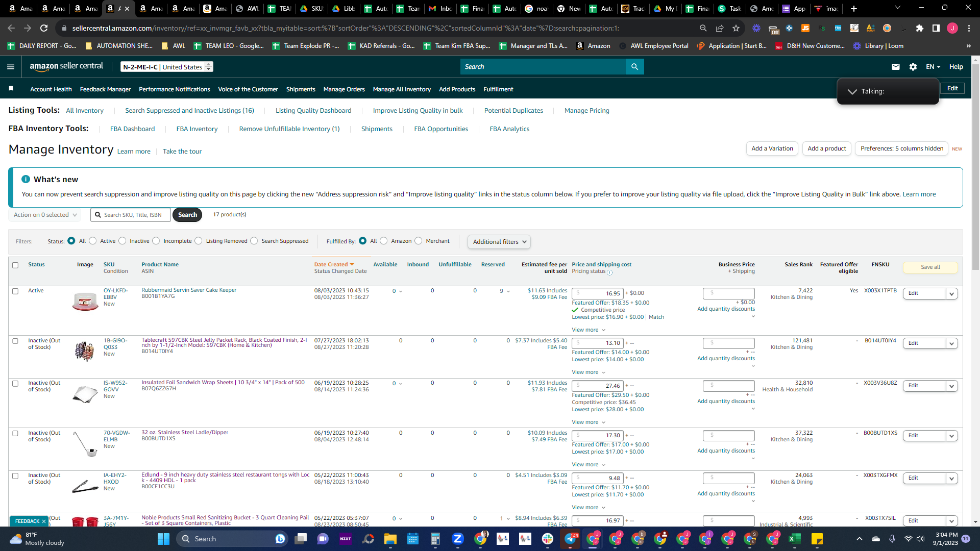The width and height of the screenshot is (980, 551).
Task: Open Add Products in navigation bar
Action: (x=457, y=89)
